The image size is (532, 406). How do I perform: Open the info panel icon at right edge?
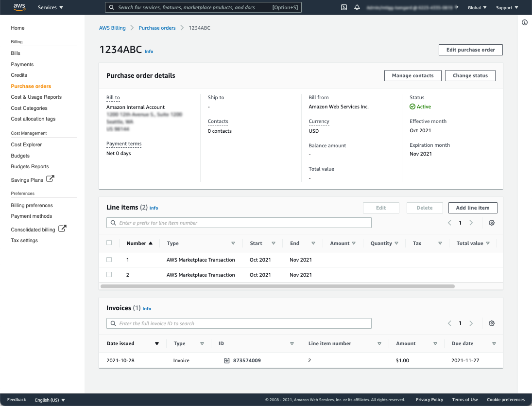[x=525, y=22]
